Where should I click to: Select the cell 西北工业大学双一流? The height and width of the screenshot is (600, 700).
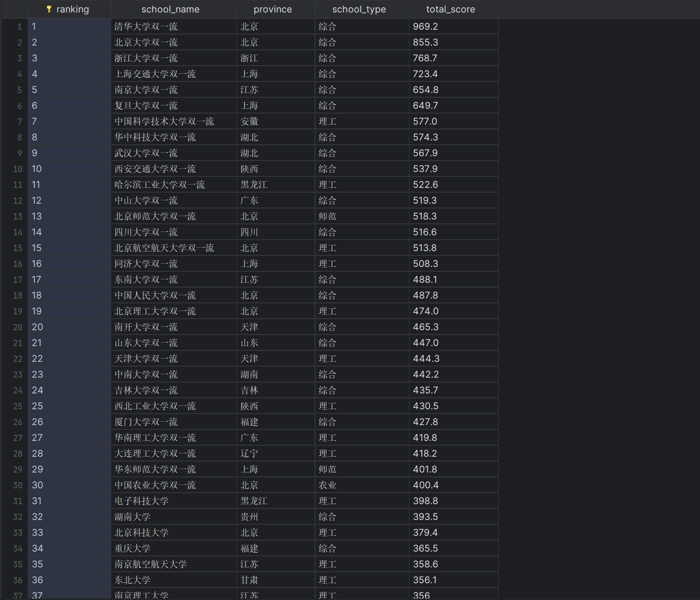(174, 406)
